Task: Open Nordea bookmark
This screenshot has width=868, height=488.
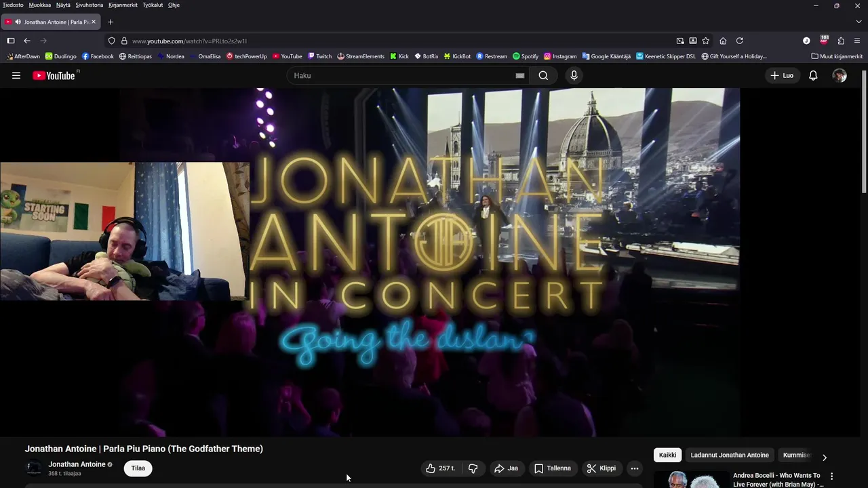Action: pos(171,56)
